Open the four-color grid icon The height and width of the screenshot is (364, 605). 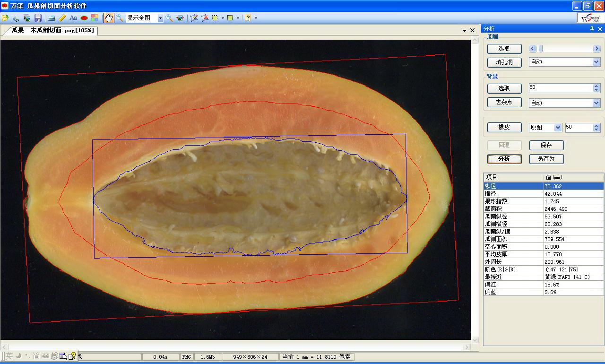pos(95,18)
